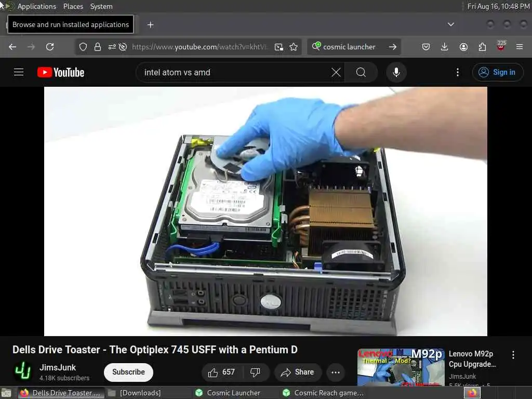The width and height of the screenshot is (532, 399).
Task: Click go forward browser arrow
Action: coord(31,47)
